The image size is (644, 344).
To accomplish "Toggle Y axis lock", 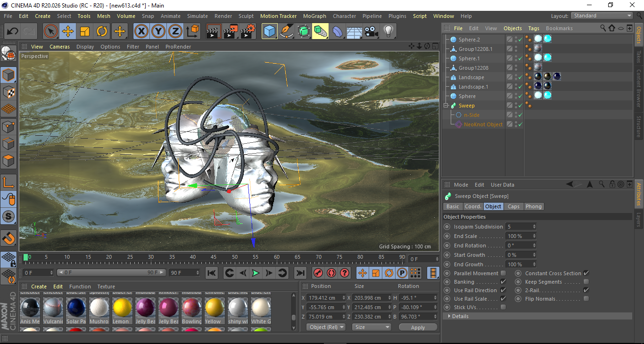I will pyautogui.click(x=158, y=32).
